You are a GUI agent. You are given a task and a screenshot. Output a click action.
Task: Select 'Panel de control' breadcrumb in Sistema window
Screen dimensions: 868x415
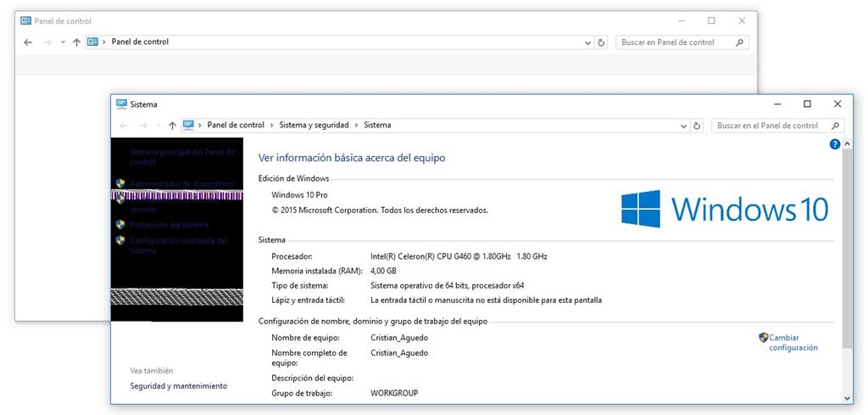tap(236, 126)
